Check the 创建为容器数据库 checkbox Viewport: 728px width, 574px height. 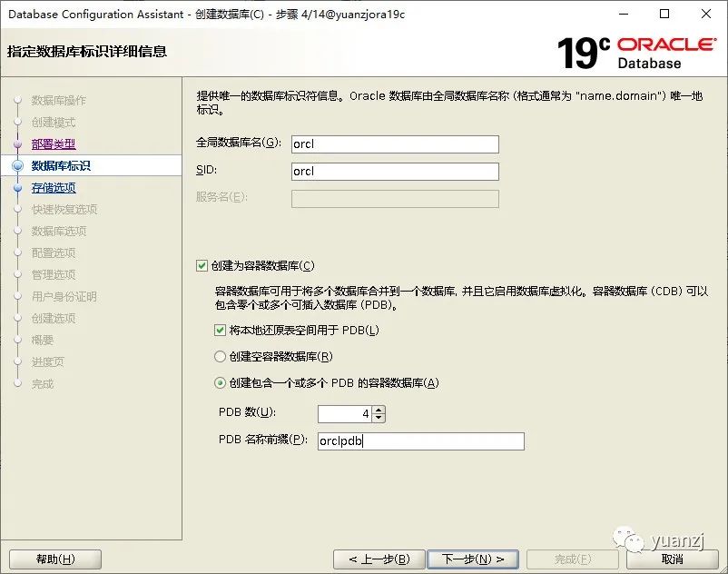pos(202,265)
